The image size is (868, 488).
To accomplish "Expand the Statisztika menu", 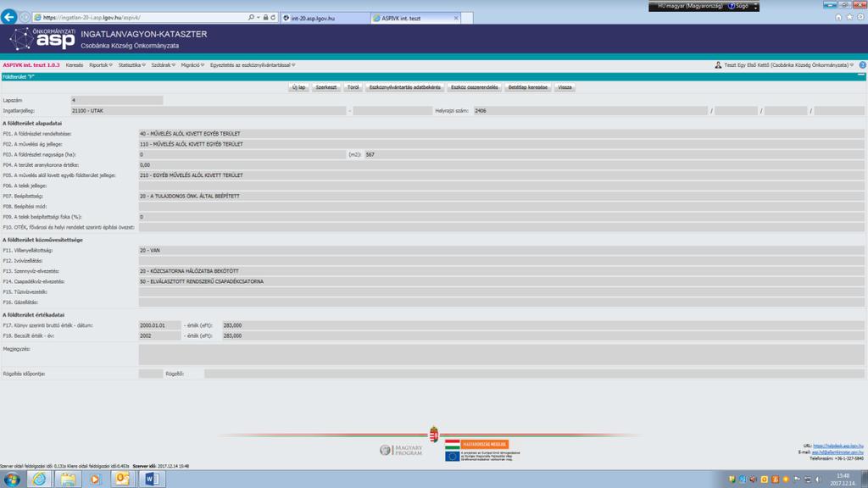I will coord(131,64).
